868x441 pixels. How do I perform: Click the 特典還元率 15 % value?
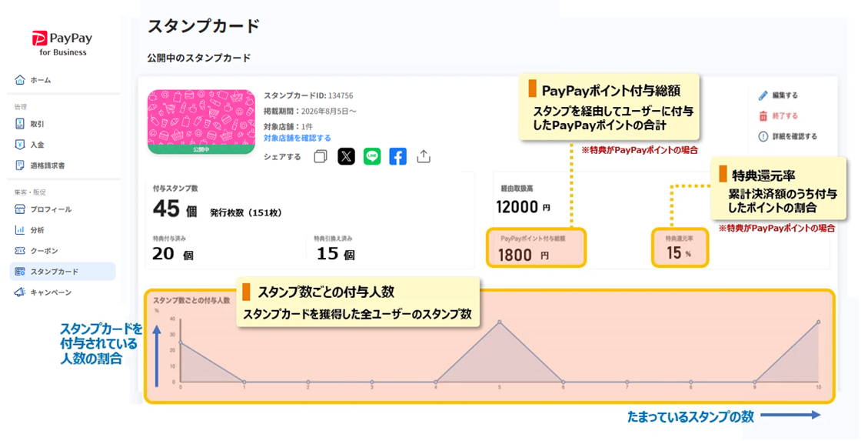(679, 253)
